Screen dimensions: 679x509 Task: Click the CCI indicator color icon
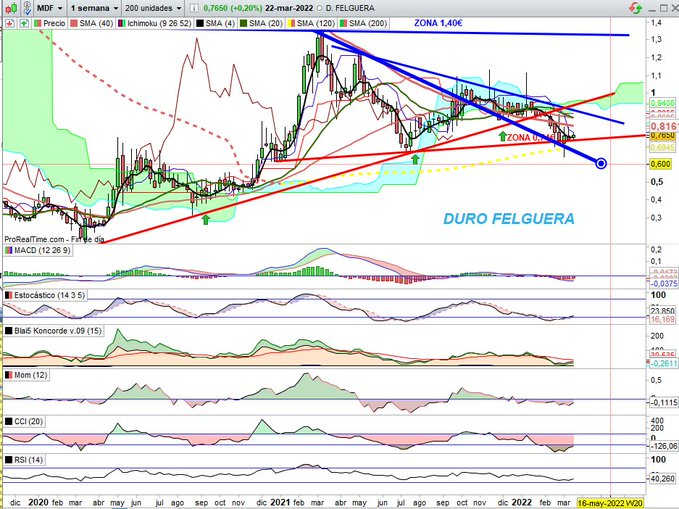pyautogui.click(x=9, y=421)
